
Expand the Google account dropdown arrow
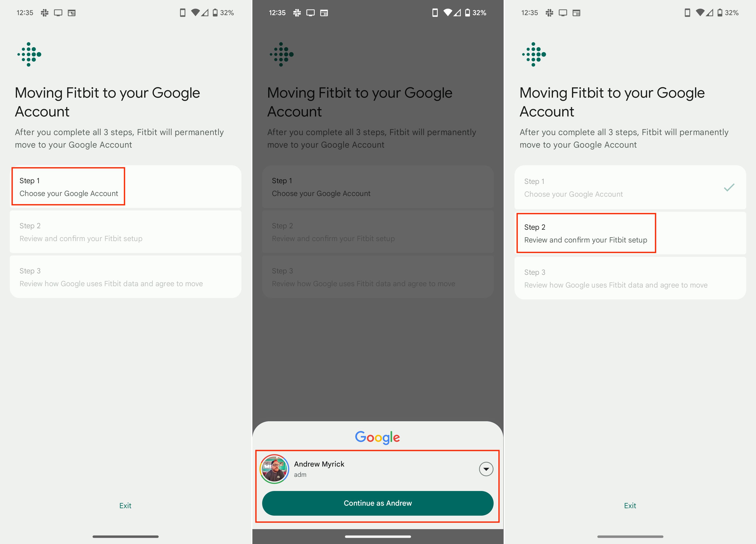click(486, 468)
